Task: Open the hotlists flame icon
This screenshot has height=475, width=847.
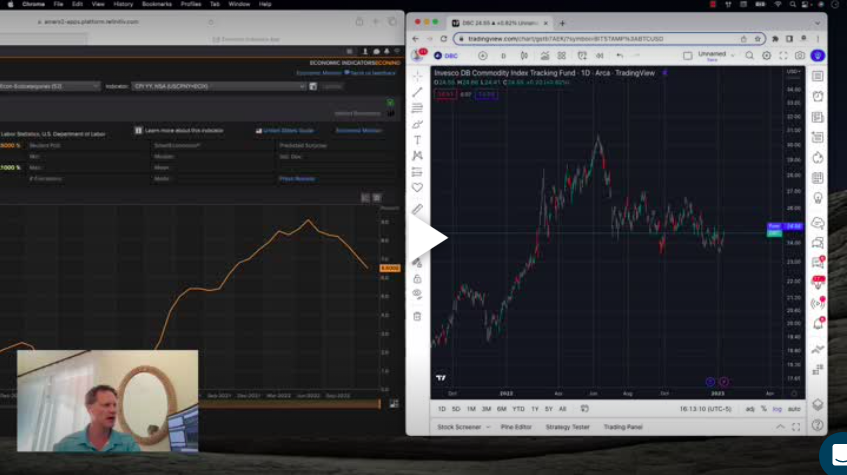Action: (817, 157)
